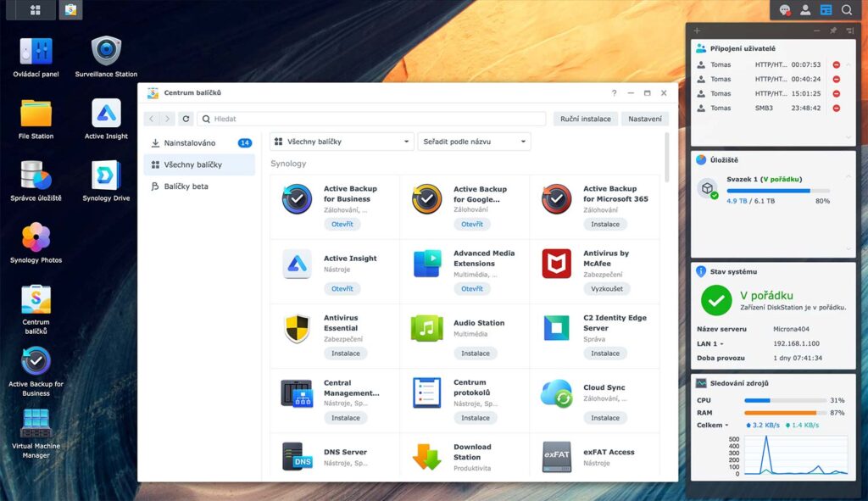This screenshot has width=868, height=501.
Task: Open the notifications chat bubble icon
Action: pyautogui.click(x=784, y=10)
